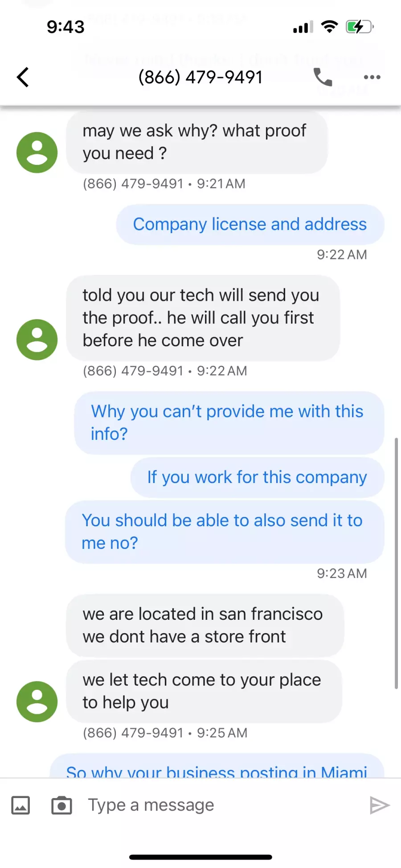Image resolution: width=401 pixels, height=868 pixels.
Task: Tap the partially visible "business posting in Miami" bubble
Action: pos(217,768)
